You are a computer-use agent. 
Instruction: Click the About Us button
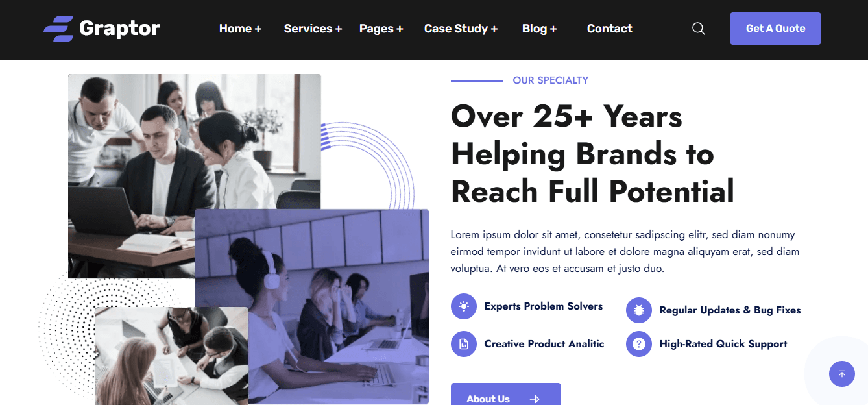point(506,394)
